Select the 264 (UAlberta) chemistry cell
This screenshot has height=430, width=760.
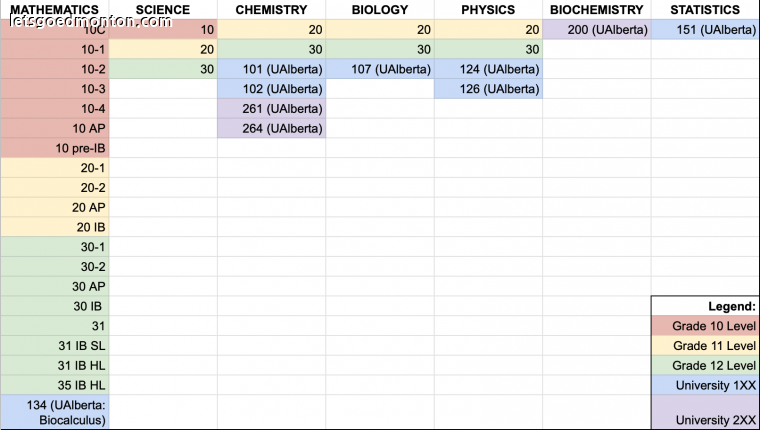[x=271, y=128]
